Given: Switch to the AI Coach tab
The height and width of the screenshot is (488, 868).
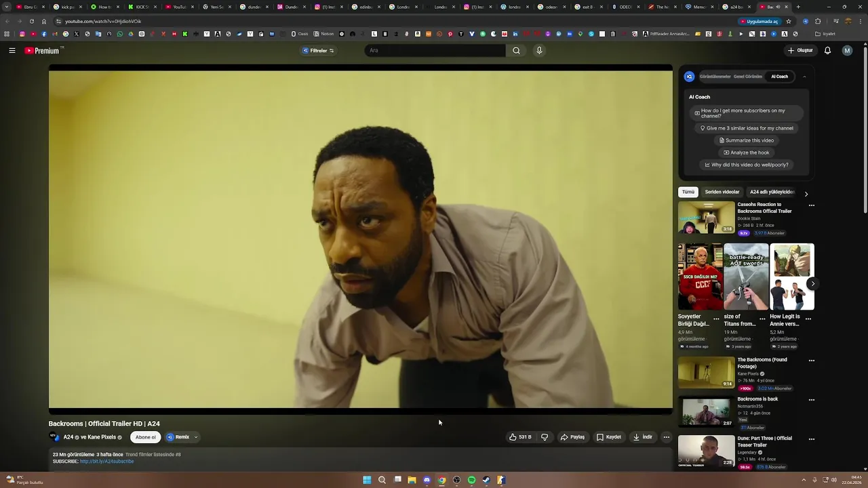Looking at the screenshot, I should pyautogui.click(x=779, y=77).
